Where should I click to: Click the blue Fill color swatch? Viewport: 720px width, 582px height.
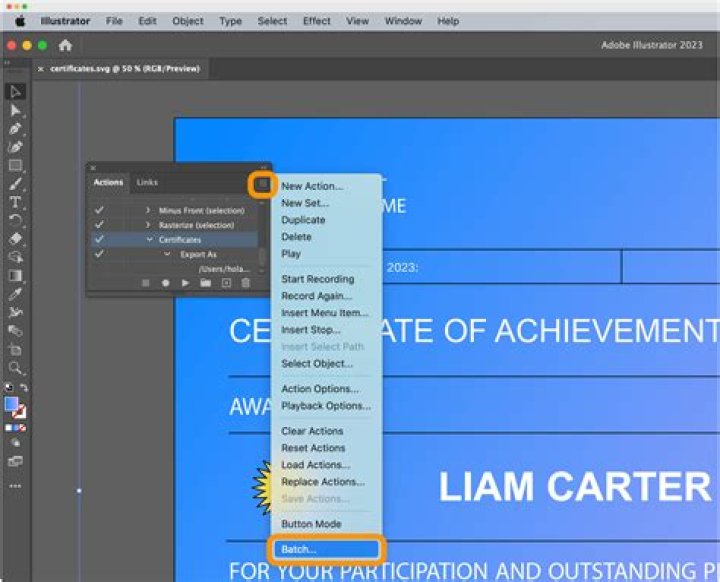point(12,404)
